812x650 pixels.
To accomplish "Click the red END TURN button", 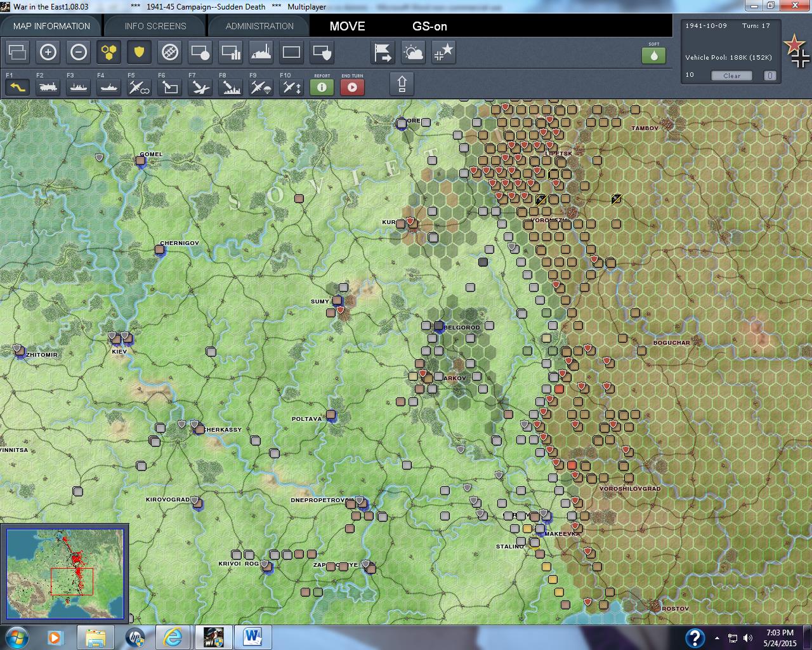I will point(352,86).
